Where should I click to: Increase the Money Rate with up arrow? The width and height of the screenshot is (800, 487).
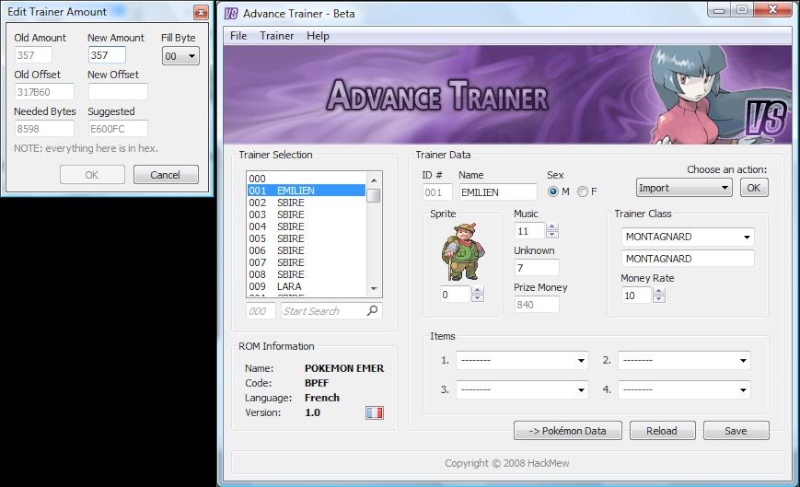[659, 291]
